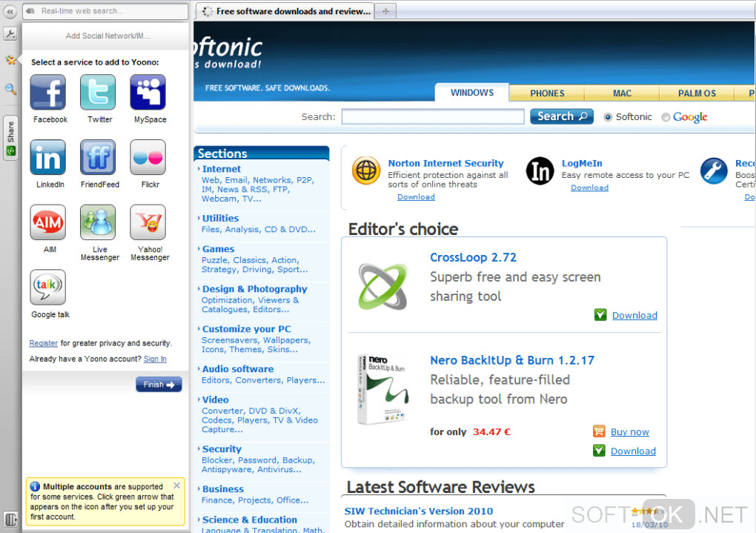Click the LogMeIn logo icon

click(540, 171)
